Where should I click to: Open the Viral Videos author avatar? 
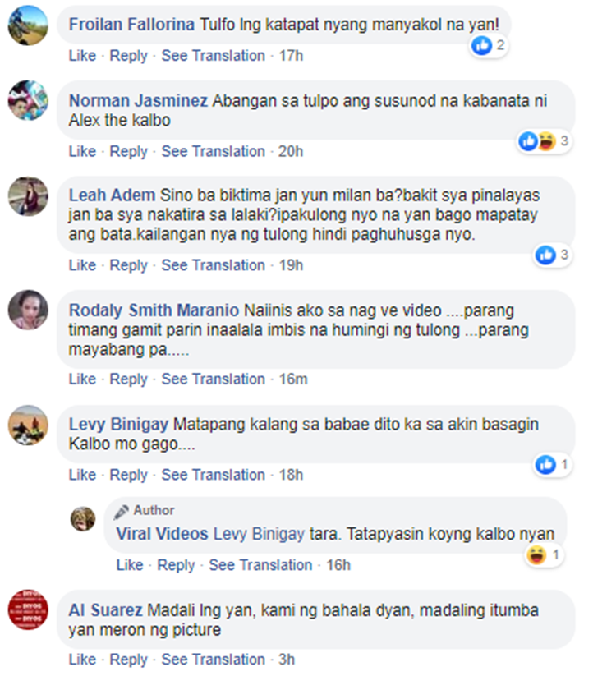[x=83, y=518]
